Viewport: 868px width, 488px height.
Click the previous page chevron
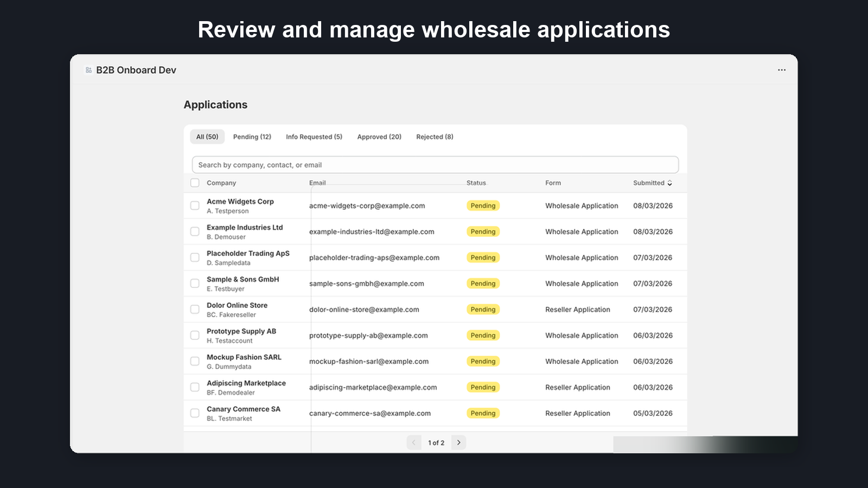click(x=414, y=442)
